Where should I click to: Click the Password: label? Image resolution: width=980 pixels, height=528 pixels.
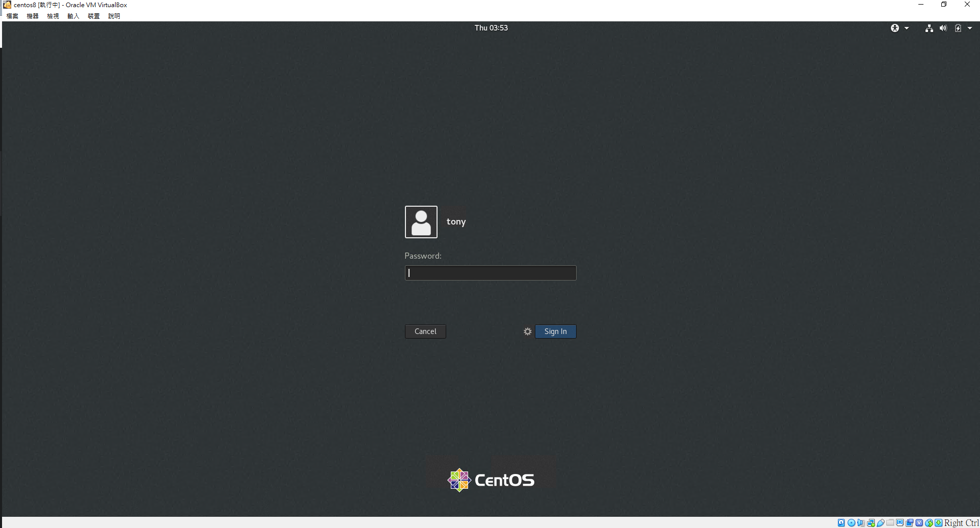point(423,256)
